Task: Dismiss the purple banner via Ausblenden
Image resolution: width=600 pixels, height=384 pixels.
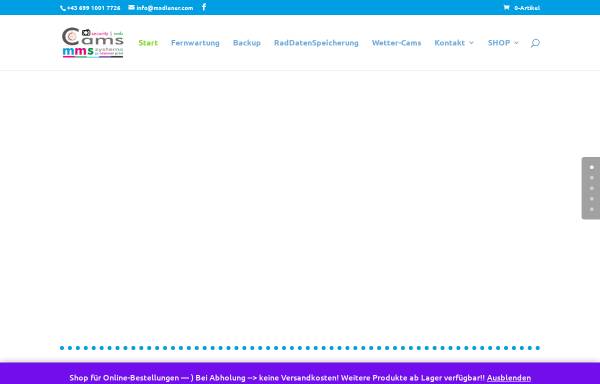Action: coord(509,378)
